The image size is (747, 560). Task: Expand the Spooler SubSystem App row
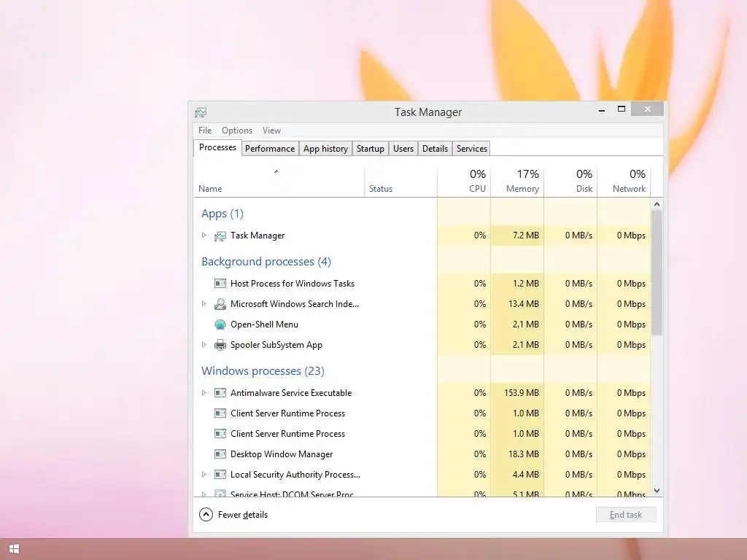point(204,345)
